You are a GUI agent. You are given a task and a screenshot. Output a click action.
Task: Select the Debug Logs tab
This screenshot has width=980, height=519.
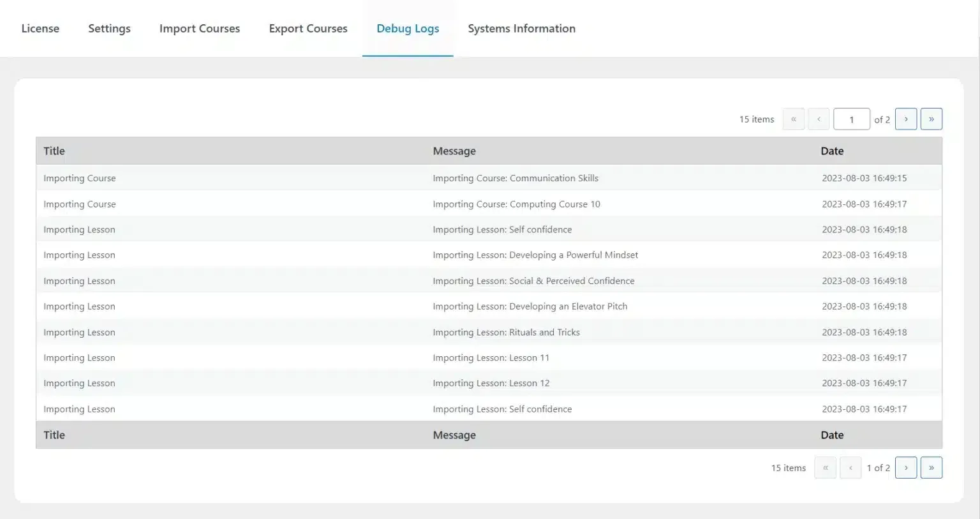tap(408, 28)
